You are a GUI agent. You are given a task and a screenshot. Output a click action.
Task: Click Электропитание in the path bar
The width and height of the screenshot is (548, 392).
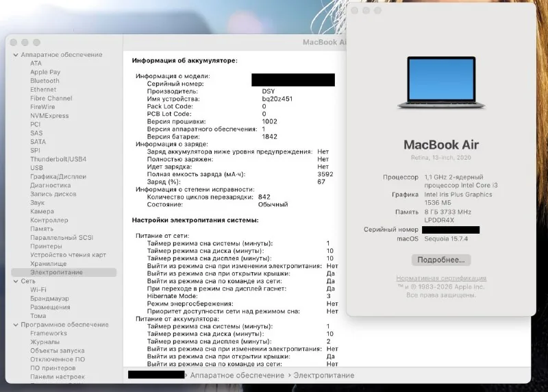323,376
